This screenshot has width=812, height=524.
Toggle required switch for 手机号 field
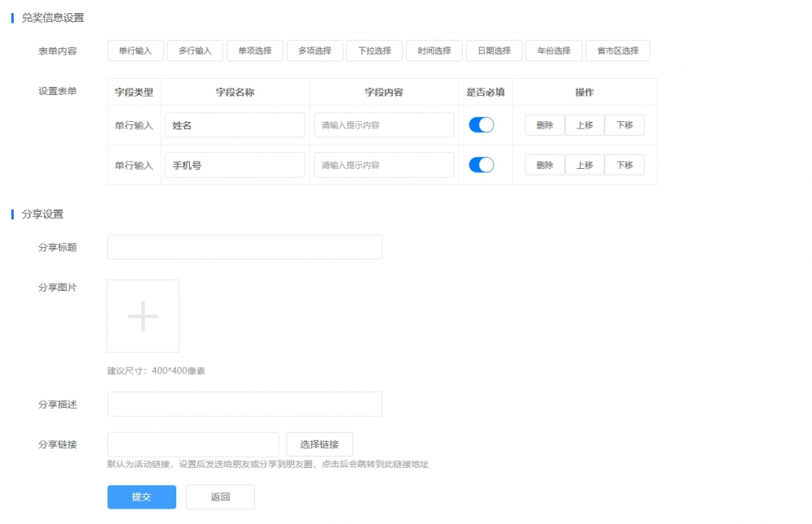[x=482, y=165]
